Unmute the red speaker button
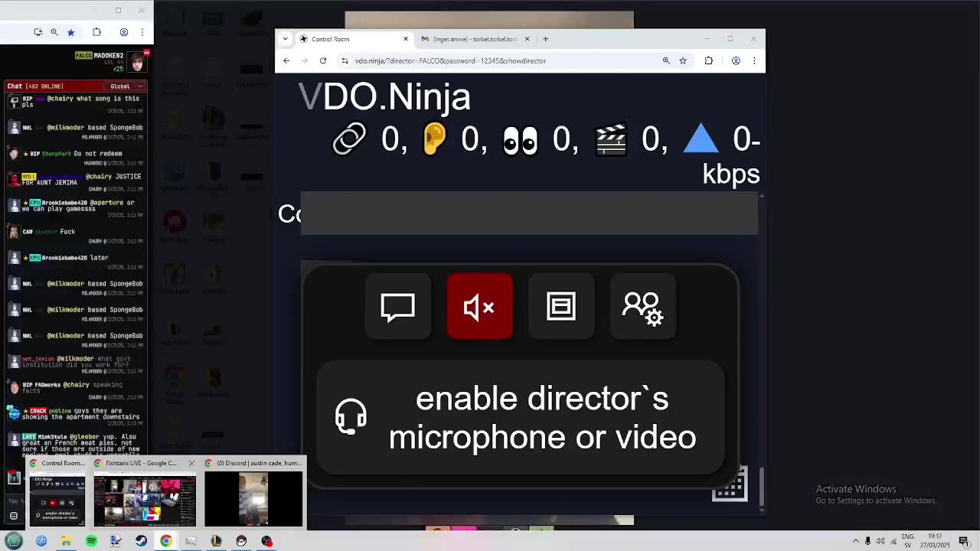Image resolution: width=980 pixels, height=551 pixels. click(479, 306)
